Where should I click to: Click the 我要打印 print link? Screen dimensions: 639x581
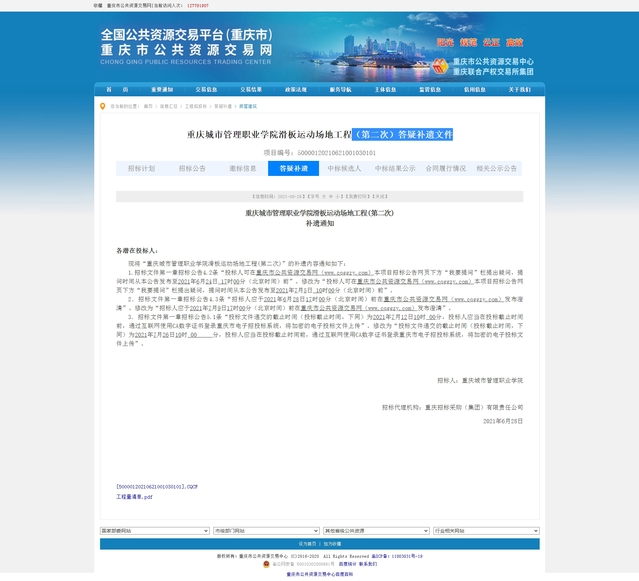[x=357, y=196]
